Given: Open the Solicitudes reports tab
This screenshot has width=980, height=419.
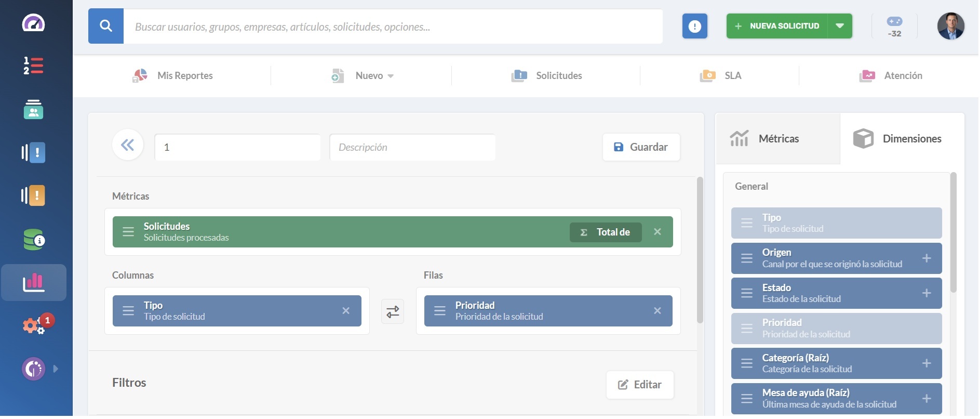Looking at the screenshot, I should (546, 76).
